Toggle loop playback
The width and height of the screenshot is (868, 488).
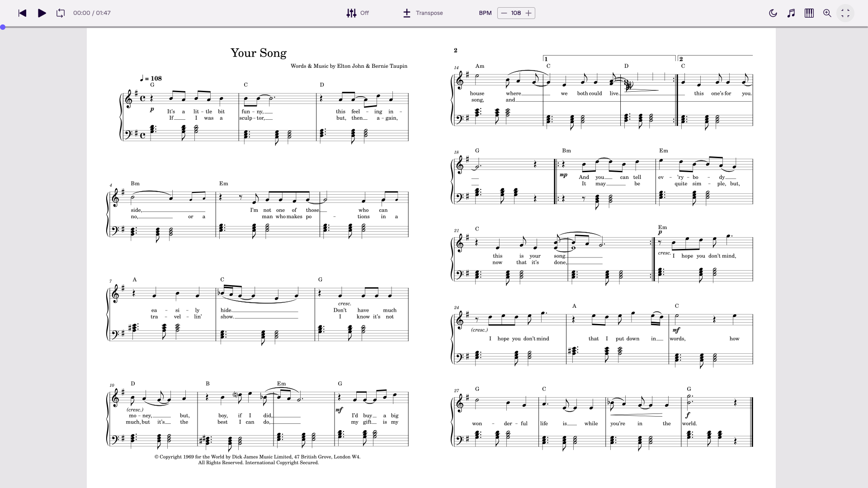(x=61, y=13)
